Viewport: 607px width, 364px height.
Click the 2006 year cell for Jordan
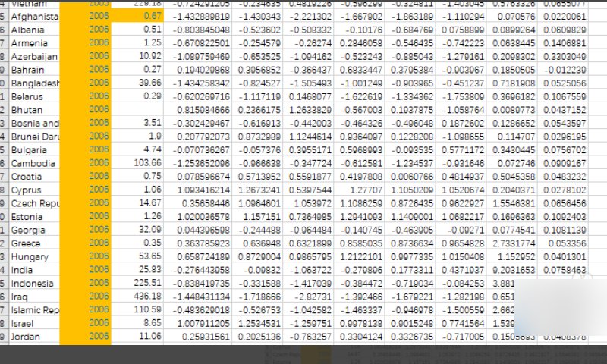pos(86,337)
